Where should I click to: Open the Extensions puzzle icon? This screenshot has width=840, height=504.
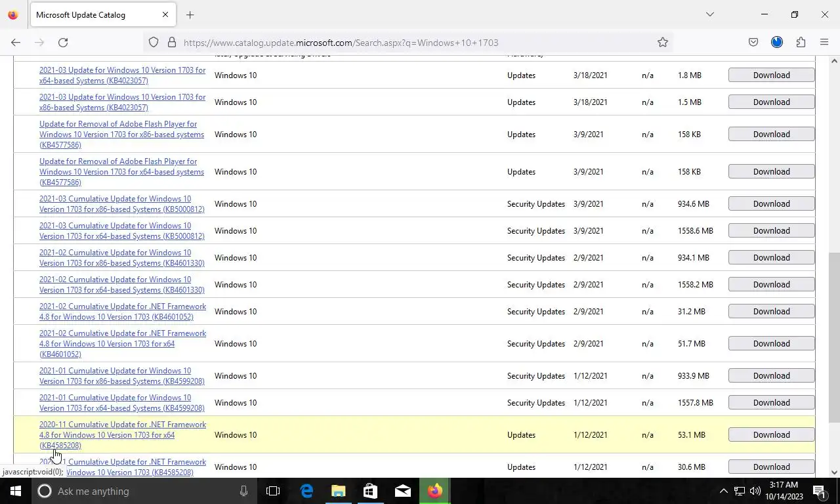801,43
